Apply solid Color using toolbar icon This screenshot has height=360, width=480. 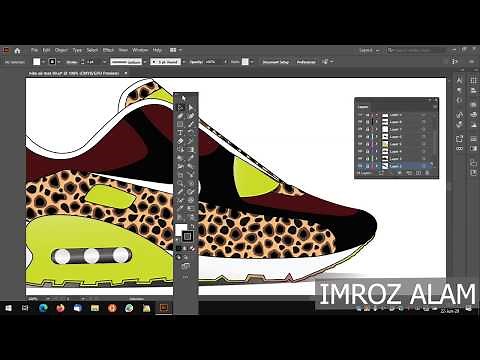(179, 248)
